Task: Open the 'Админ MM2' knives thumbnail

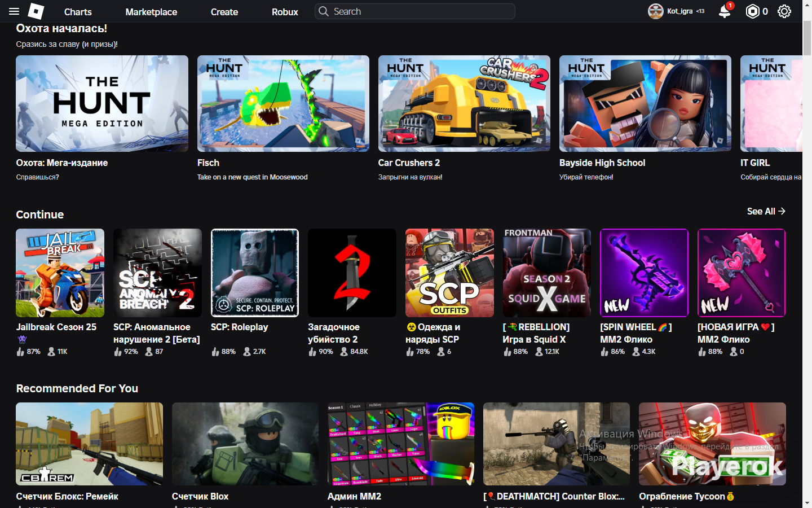Action: click(401, 444)
